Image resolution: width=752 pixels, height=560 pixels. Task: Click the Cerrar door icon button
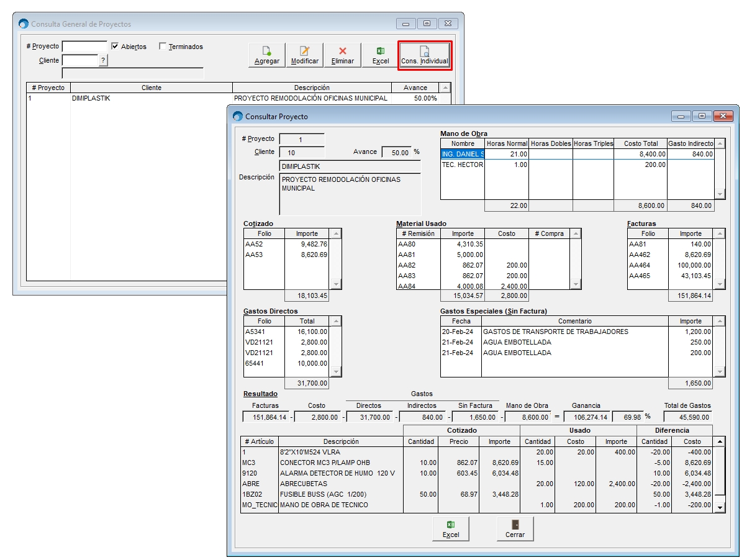point(515,528)
